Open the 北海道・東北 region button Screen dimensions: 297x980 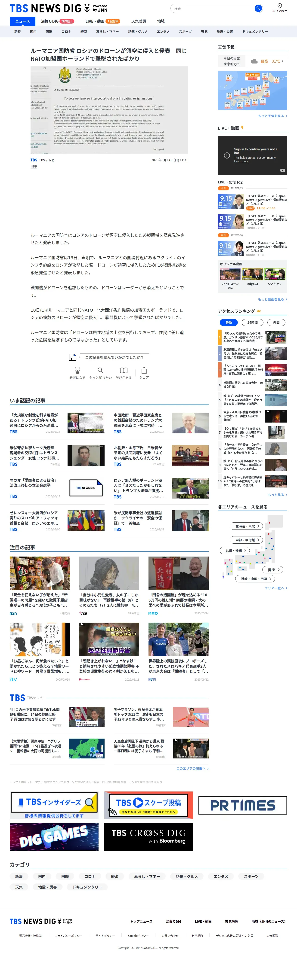coord(247,526)
